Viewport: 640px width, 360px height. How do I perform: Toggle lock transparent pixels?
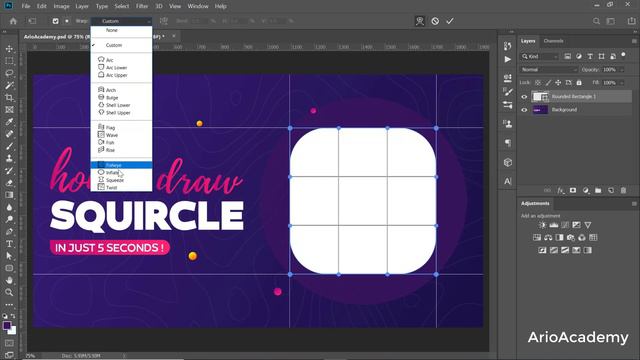tap(538, 82)
